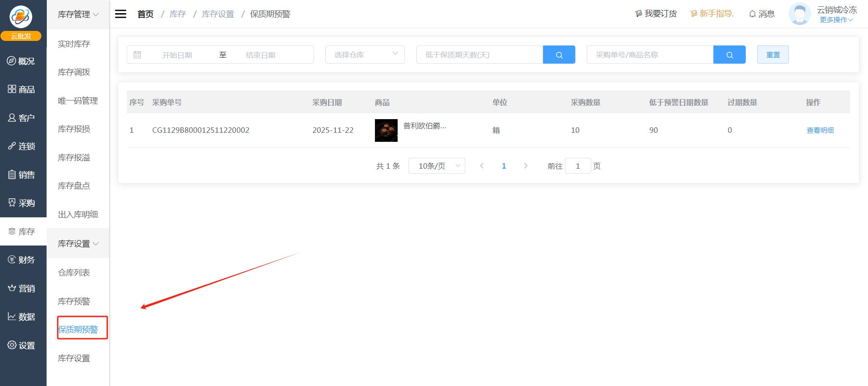Select 保质期预警 menu item
Screen dimensions: 868x386
pyautogui.click(x=78, y=330)
